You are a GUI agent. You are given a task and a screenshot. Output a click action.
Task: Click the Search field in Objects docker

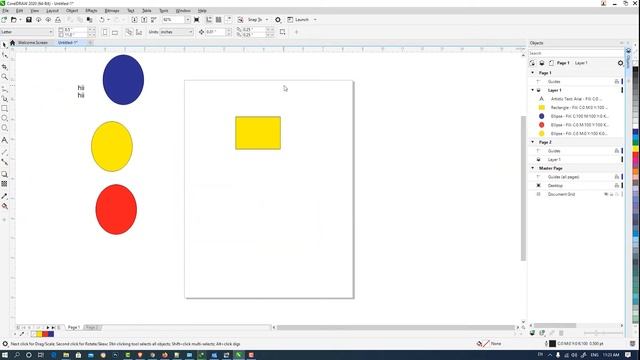(576, 53)
